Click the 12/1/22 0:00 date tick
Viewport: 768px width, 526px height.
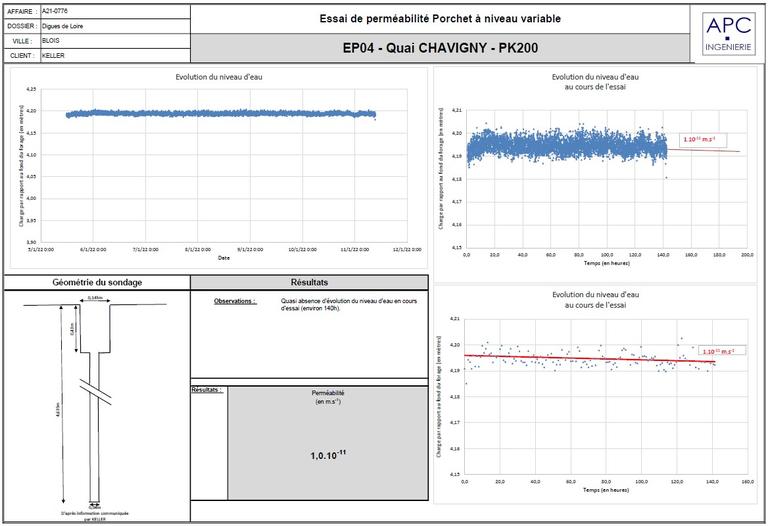tap(408, 249)
